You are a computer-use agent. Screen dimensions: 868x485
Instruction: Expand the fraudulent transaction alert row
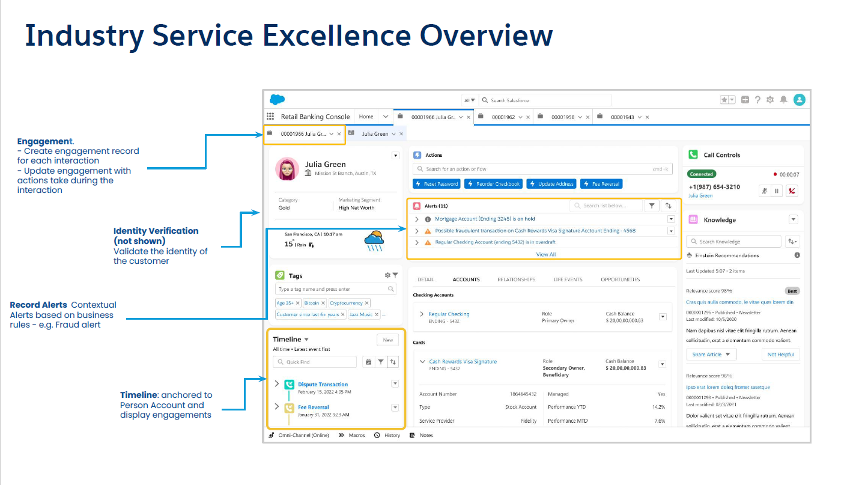click(x=417, y=231)
